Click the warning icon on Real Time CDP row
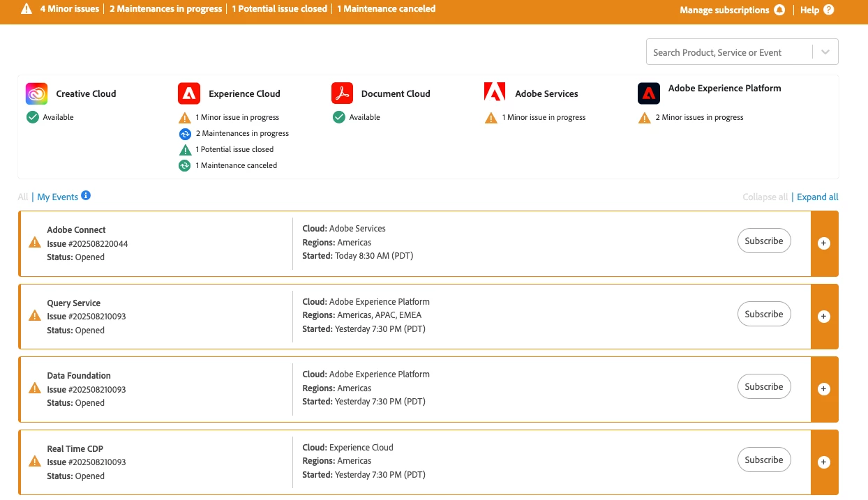This screenshot has width=868, height=500. [x=34, y=462]
